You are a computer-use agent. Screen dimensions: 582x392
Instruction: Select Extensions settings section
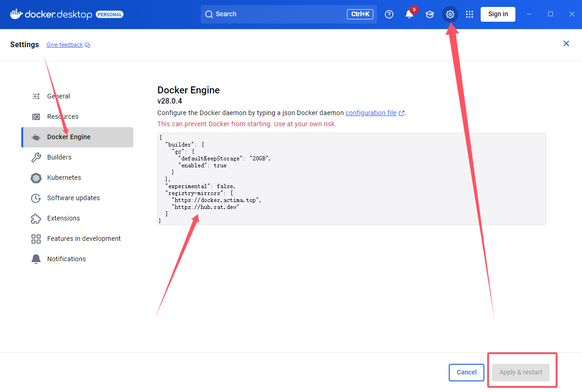click(77, 218)
